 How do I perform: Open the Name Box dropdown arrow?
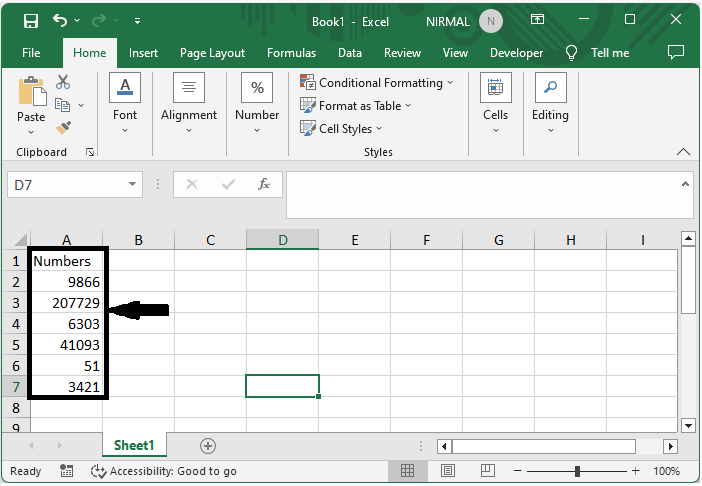(x=134, y=184)
